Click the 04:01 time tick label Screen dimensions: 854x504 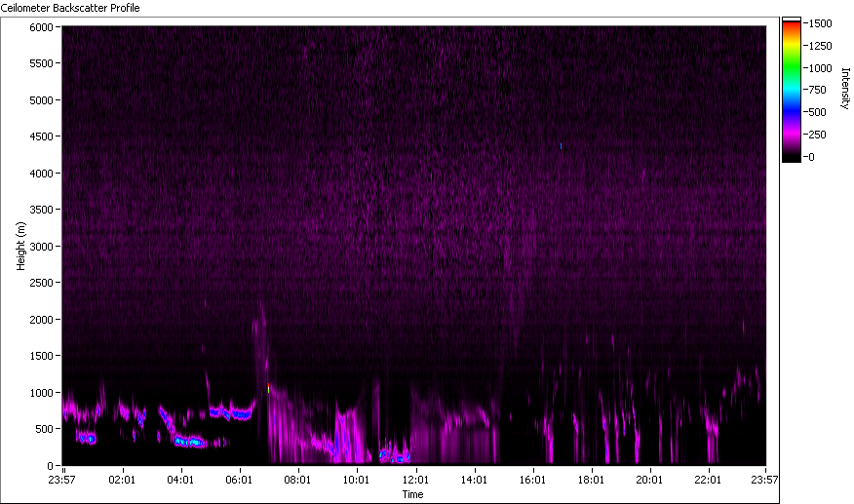180,480
